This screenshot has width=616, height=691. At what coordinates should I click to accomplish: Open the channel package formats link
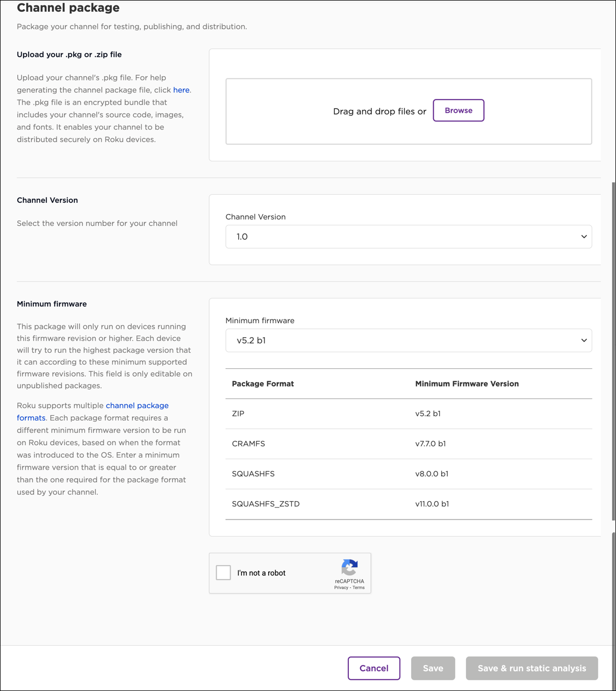pyautogui.click(x=137, y=405)
